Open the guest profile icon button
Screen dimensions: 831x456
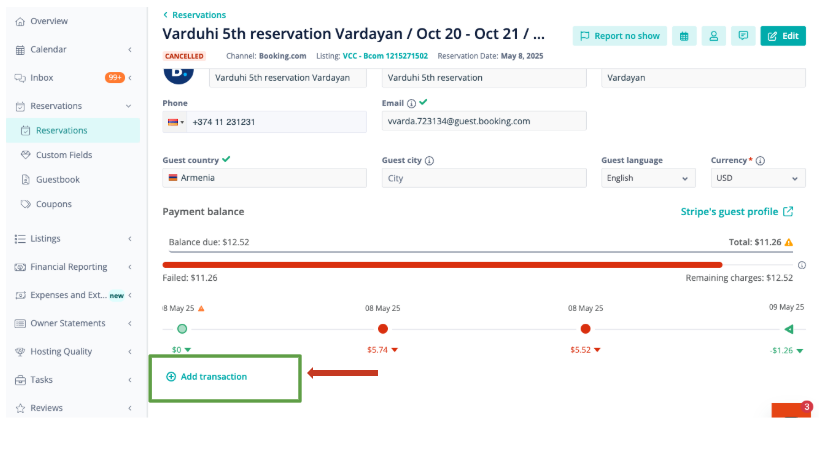click(x=714, y=36)
